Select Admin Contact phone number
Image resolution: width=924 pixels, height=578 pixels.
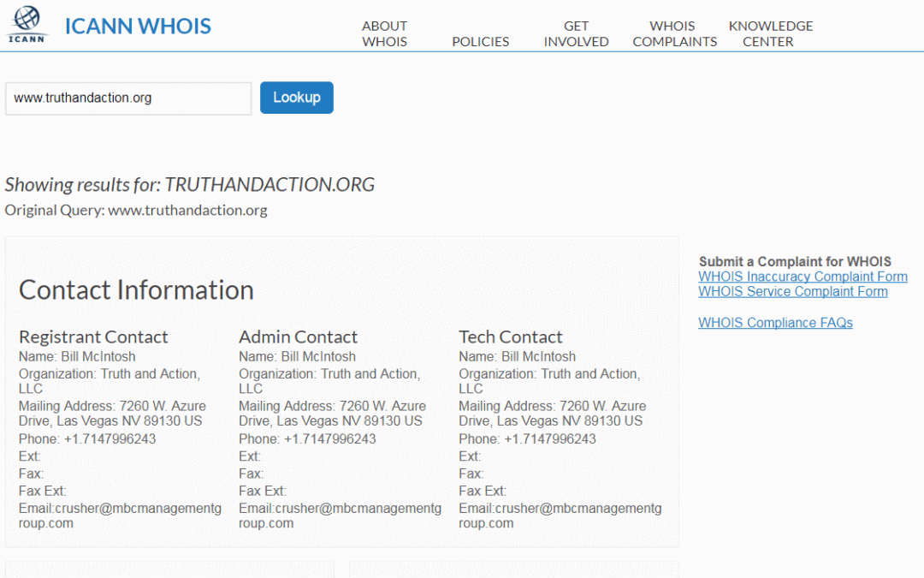click(x=307, y=439)
